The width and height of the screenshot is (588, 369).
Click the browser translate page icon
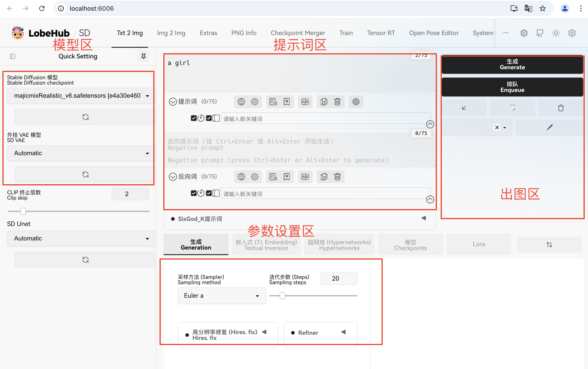point(528,8)
